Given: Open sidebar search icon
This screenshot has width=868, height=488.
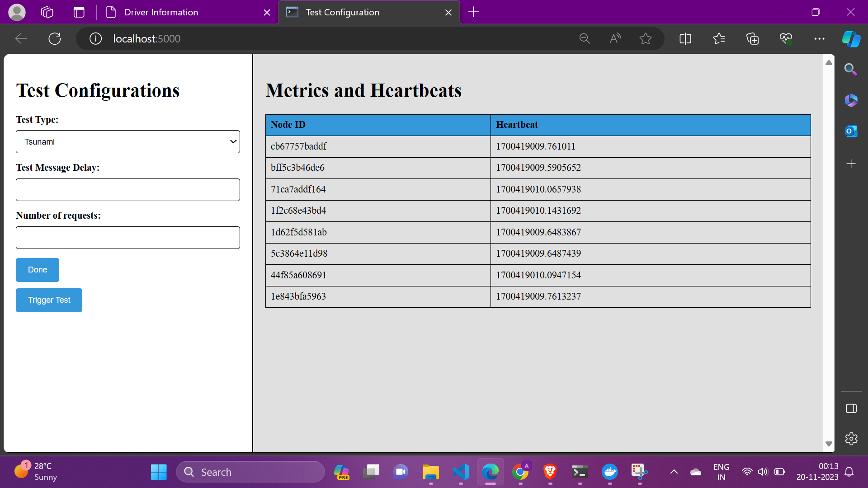Looking at the screenshot, I should (x=851, y=69).
